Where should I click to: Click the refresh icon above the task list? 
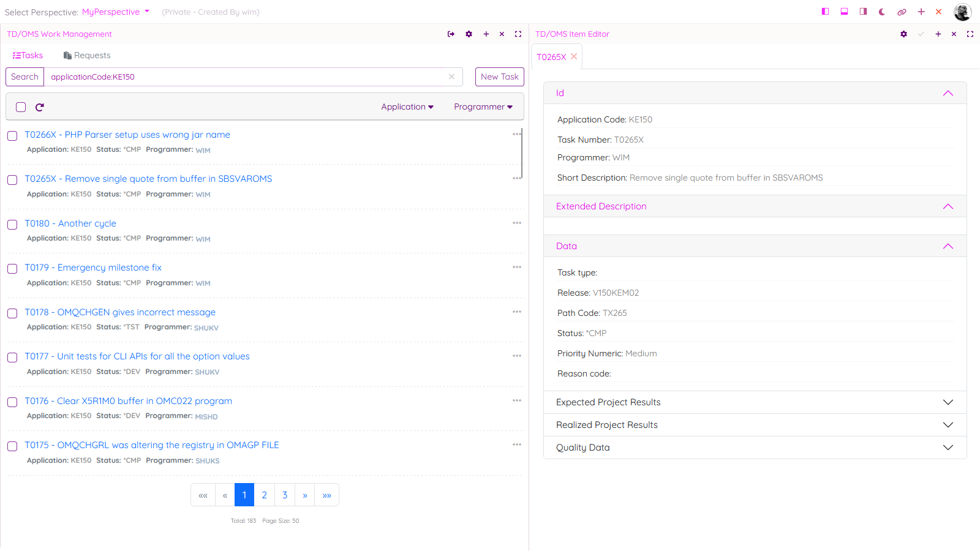(x=39, y=107)
